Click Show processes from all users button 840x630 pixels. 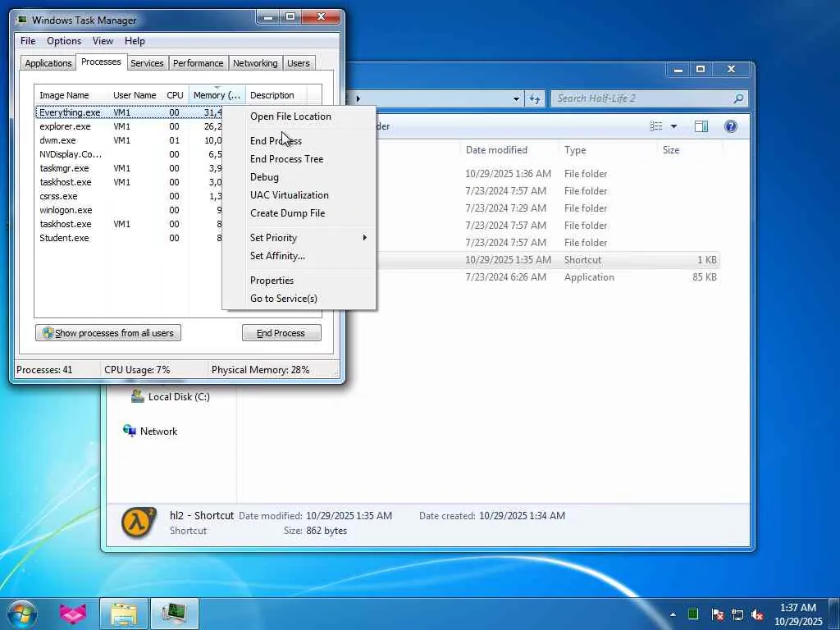tap(108, 333)
